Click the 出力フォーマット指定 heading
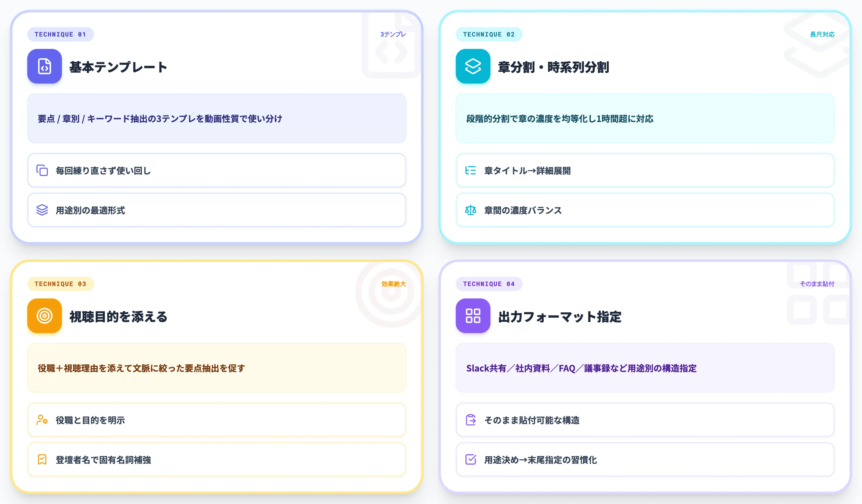 point(559,317)
